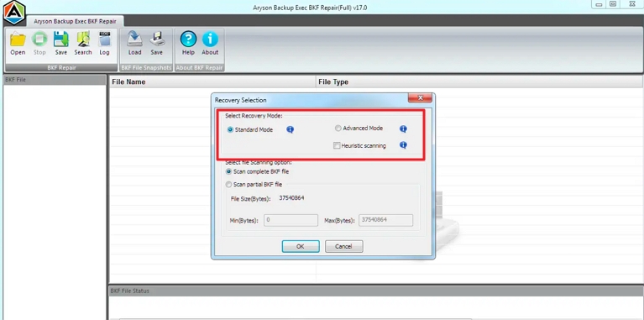The height and width of the screenshot is (320, 644).
Task: Click the BKF File Snapshots group label
Action: tap(146, 68)
